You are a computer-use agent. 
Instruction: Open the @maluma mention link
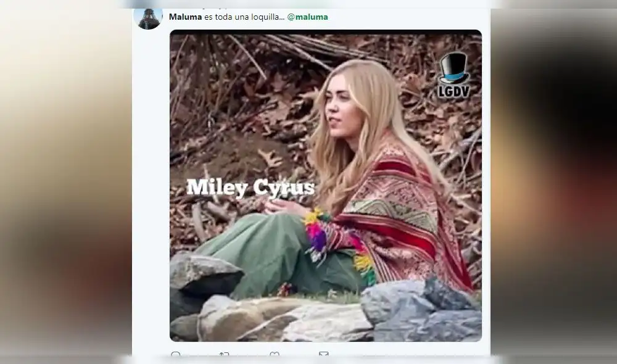(x=307, y=17)
